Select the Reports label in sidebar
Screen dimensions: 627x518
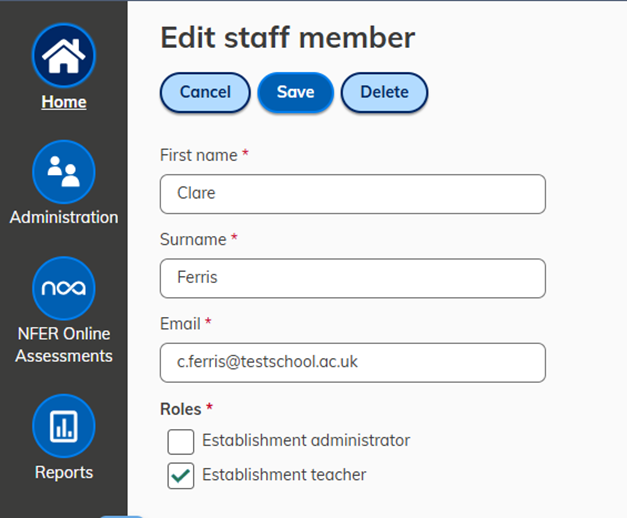coord(64,472)
